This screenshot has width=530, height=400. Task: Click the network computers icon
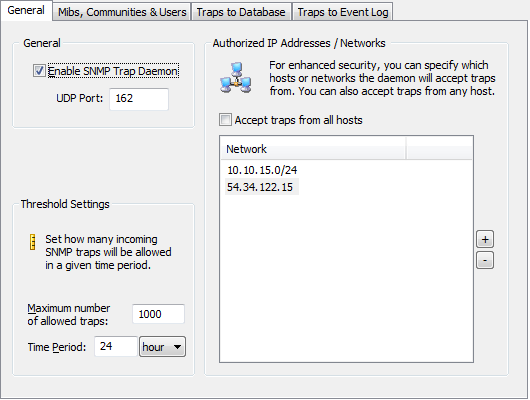coord(236,78)
